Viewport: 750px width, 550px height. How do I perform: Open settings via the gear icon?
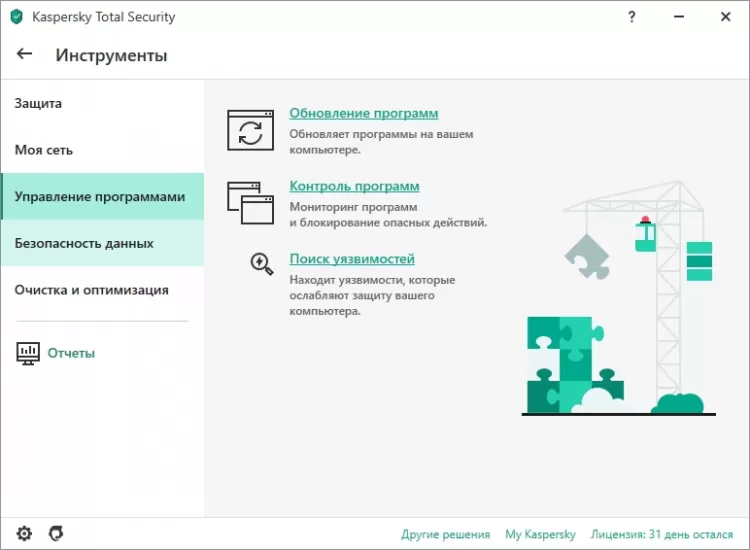click(24, 533)
